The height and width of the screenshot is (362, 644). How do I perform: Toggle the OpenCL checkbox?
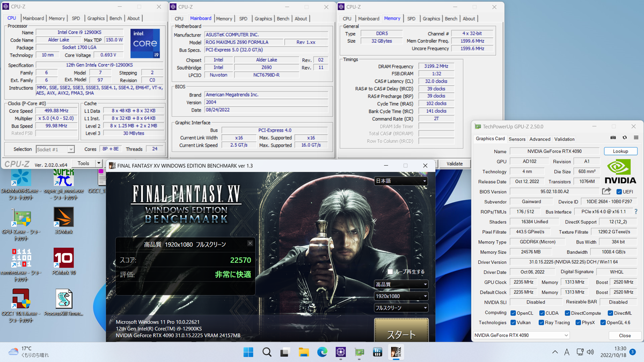pyautogui.click(x=513, y=313)
